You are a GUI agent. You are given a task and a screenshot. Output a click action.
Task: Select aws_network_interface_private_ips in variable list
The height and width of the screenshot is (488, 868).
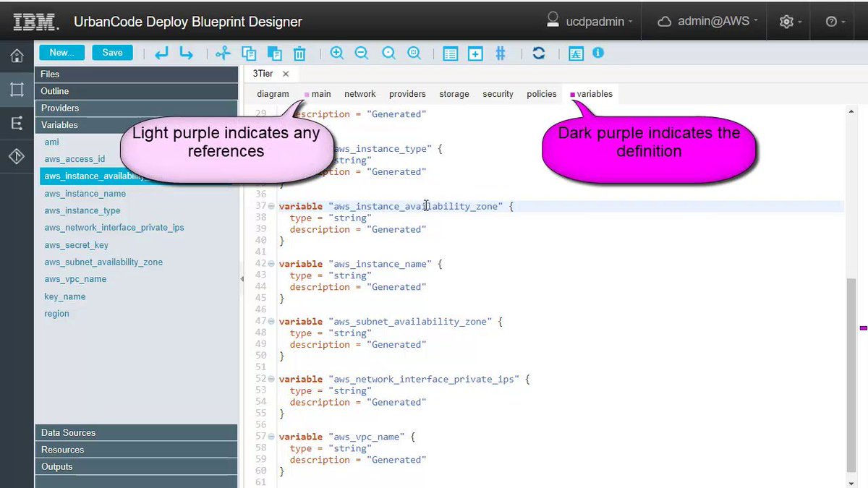tap(114, 228)
